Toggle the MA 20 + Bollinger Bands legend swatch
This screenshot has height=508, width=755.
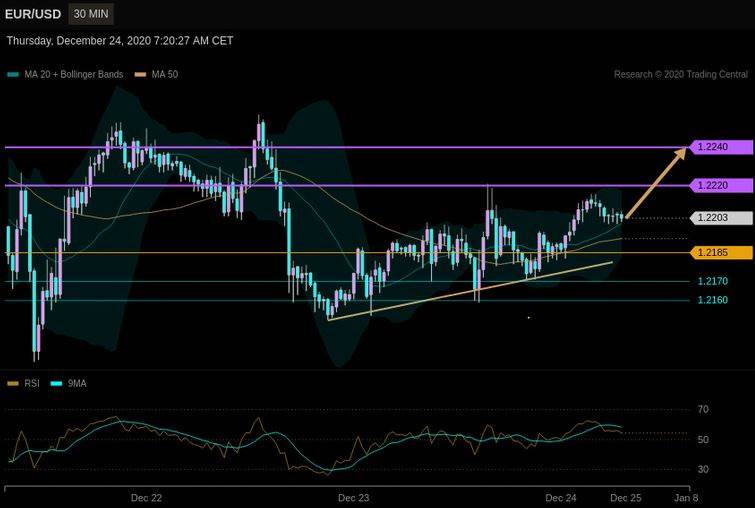click(13, 75)
